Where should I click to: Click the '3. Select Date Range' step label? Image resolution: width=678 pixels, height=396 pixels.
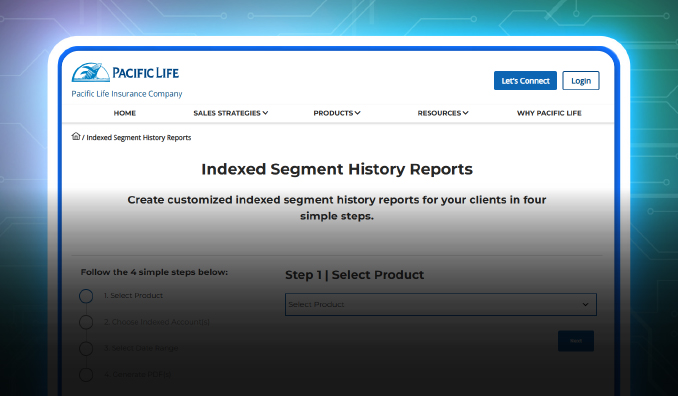click(x=141, y=348)
